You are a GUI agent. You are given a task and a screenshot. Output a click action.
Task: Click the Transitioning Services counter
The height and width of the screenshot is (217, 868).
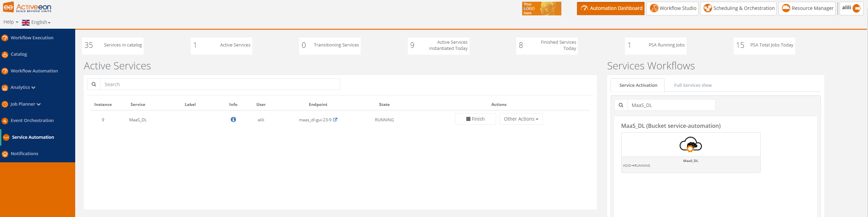[330, 45]
